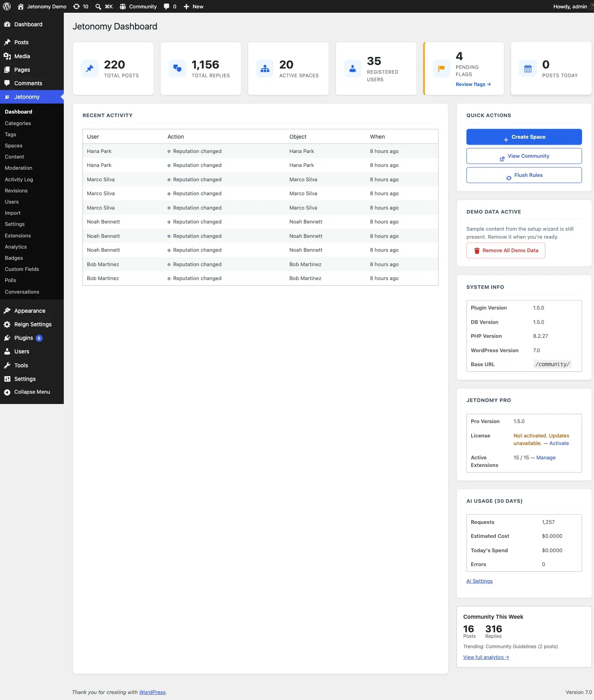Click the Tools wrench icon
The height and width of the screenshot is (700, 594).
point(7,365)
